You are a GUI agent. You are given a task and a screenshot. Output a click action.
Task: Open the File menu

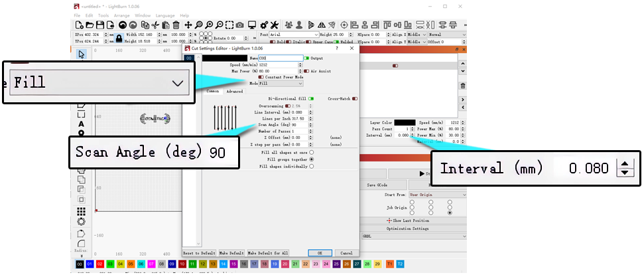click(x=77, y=16)
